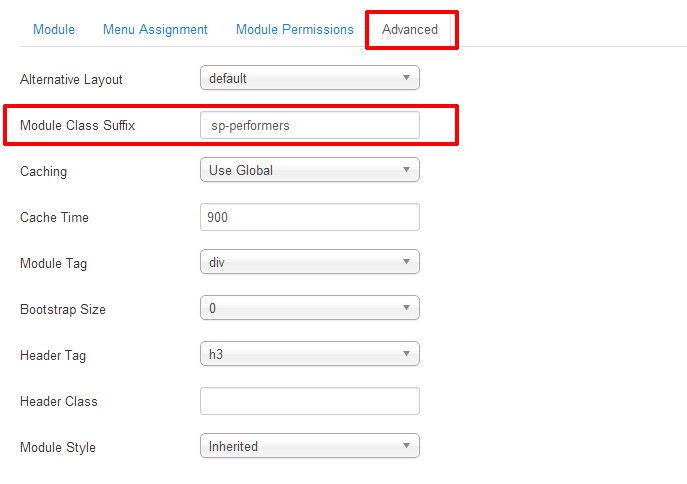Click the Header Class label

click(59, 402)
